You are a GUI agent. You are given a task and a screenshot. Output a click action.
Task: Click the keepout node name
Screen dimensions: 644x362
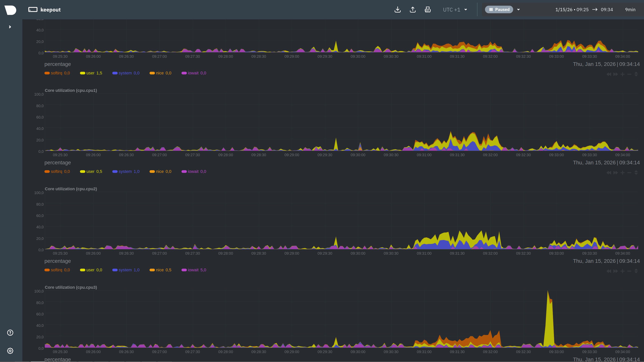point(50,9)
